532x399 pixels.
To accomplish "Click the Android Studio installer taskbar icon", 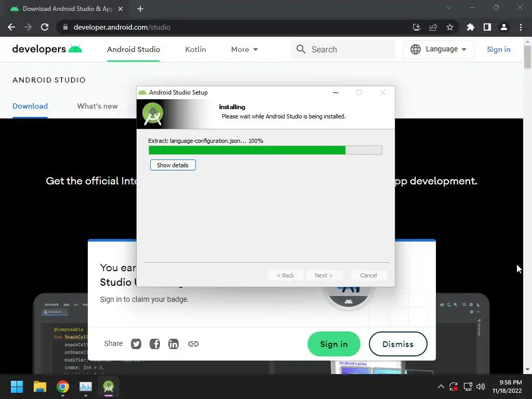I will (109, 387).
